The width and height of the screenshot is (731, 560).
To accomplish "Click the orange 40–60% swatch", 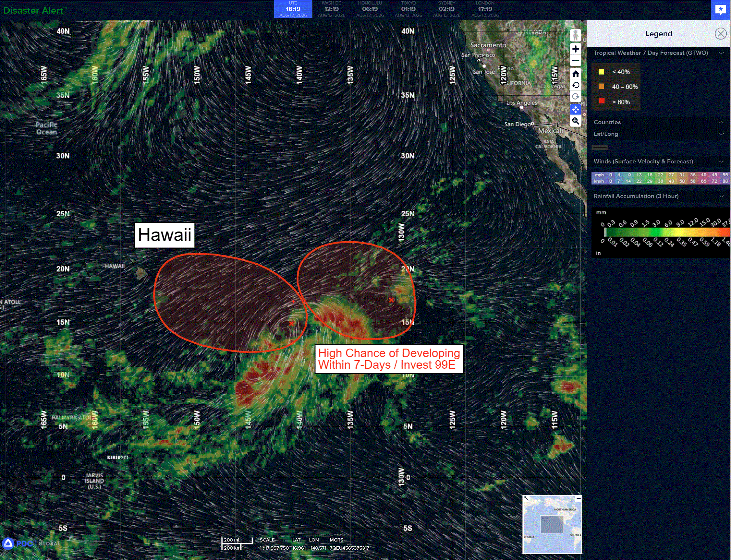I will [601, 86].
